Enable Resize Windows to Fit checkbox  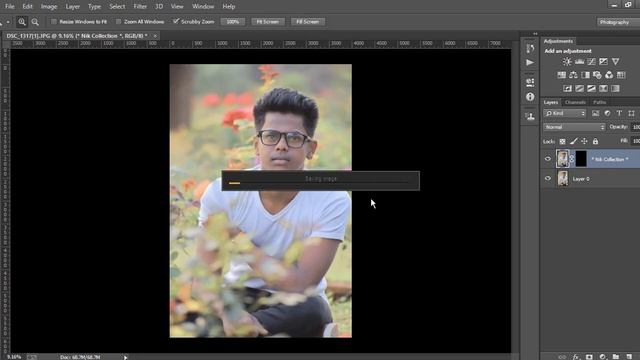pyautogui.click(x=53, y=22)
